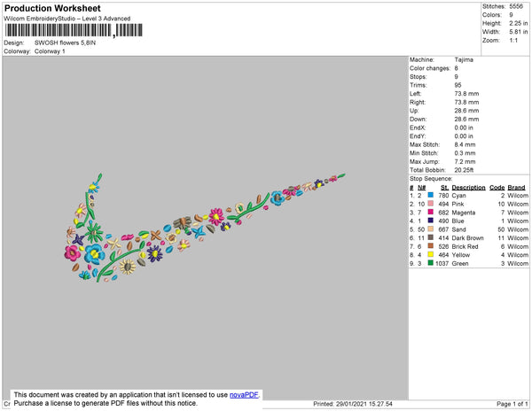This screenshot has width=532, height=411.
Task: Select the Yellow color swatch
Action: [431, 254]
